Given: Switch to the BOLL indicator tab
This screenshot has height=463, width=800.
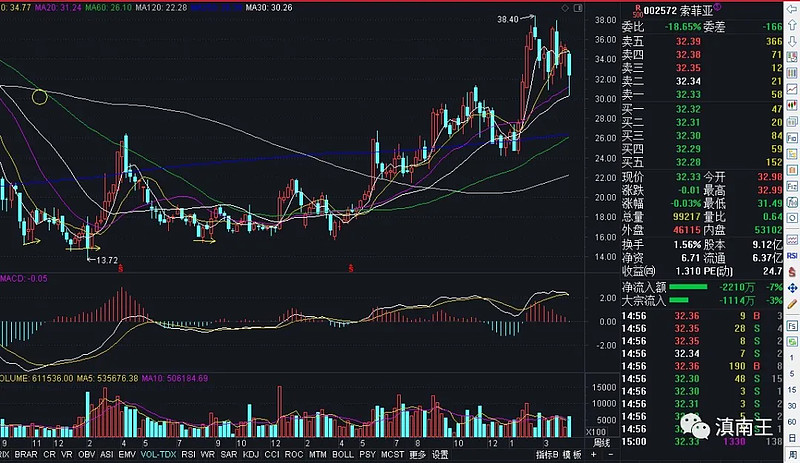Looking at the screenshot, I should point(342,454).
